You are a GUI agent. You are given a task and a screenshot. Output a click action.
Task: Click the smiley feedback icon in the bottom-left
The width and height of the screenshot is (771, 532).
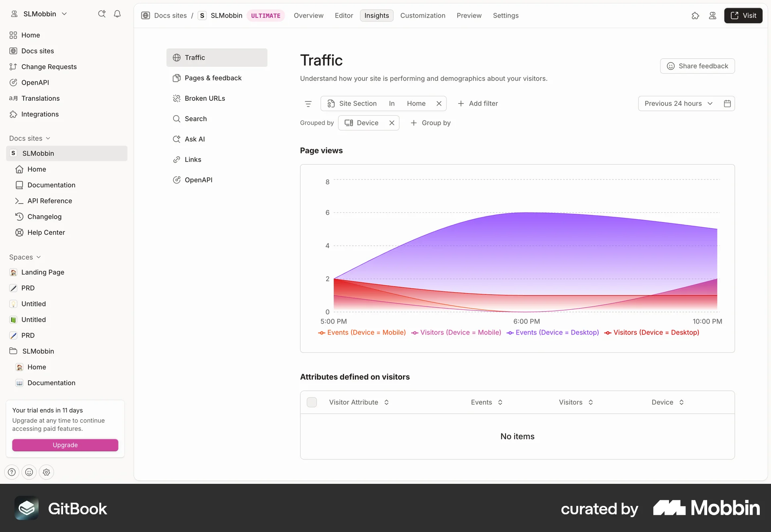(29, 472)
